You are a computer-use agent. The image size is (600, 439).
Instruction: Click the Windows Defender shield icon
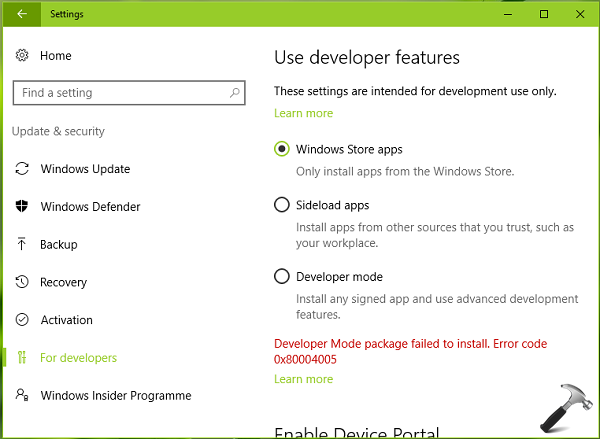(x=22, y=206)
